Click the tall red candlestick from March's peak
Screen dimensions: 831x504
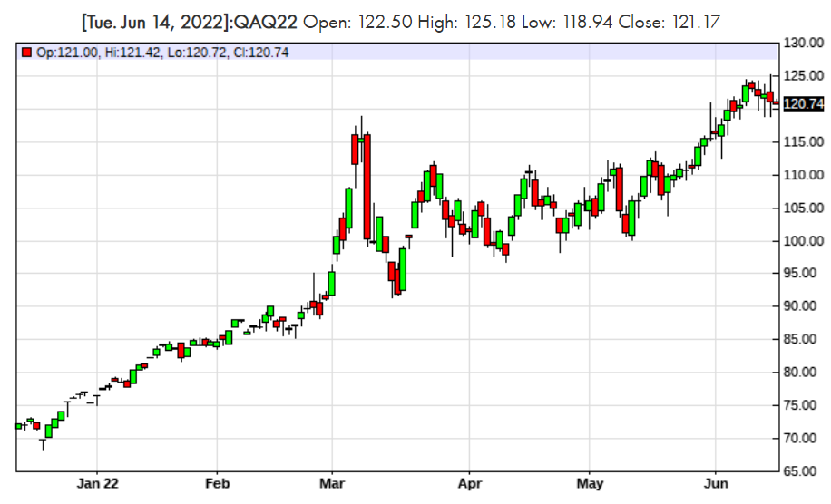point(367,187)
